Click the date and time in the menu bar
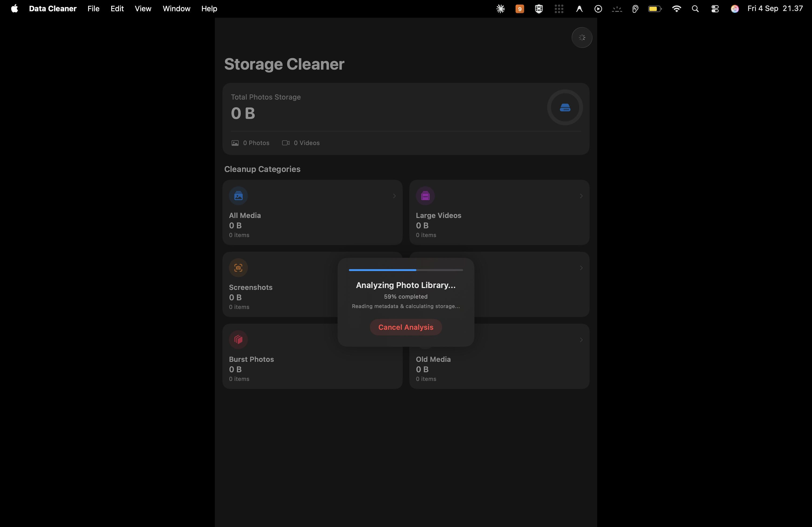 775,9
